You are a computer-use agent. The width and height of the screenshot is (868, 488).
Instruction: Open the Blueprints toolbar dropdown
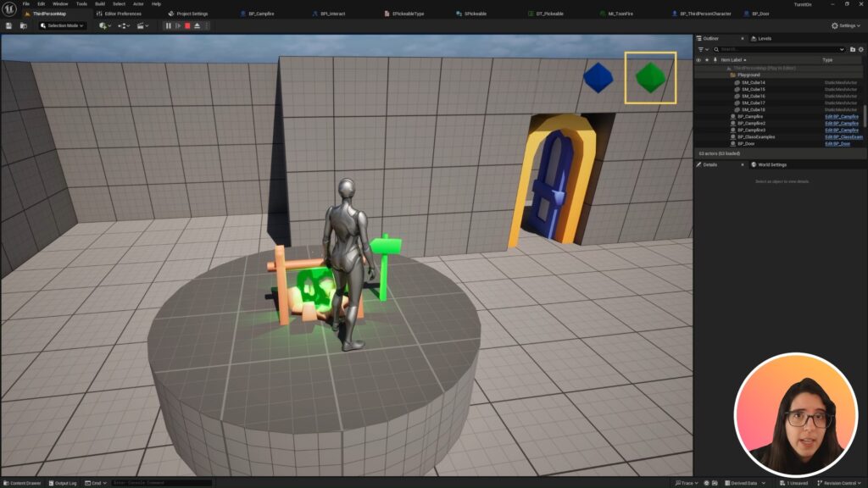click(x=124, y=26)
